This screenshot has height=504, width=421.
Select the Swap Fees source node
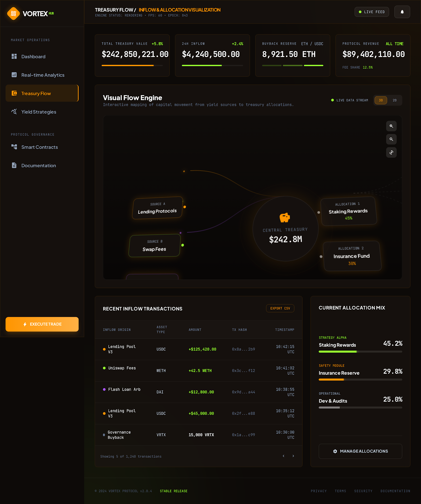pyautogui.click(x=154, y=245)
